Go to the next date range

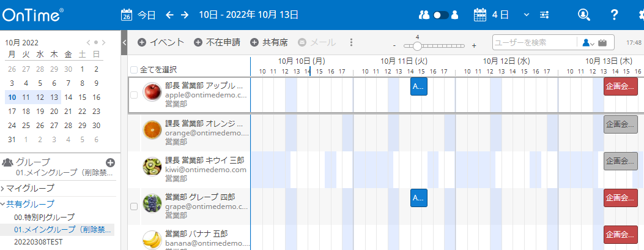185,15
